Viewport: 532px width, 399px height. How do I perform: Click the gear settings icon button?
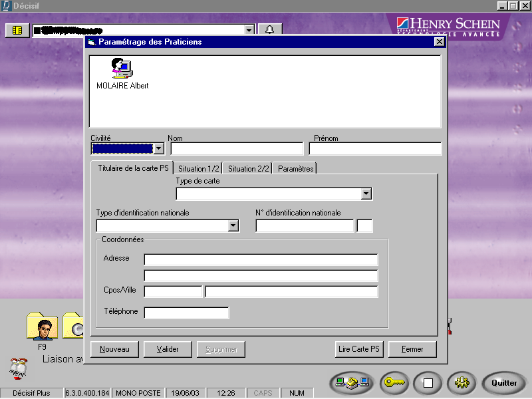tap(461, 382)
